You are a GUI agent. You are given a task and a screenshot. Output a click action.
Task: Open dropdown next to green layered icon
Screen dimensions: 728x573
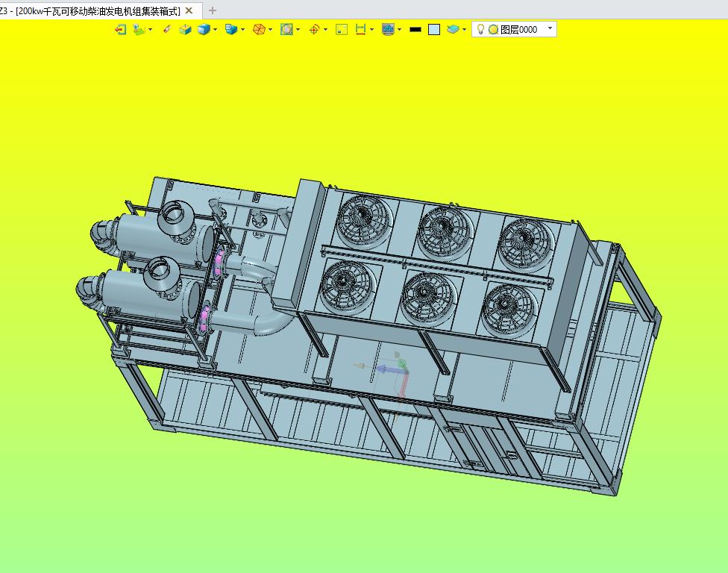[150, 30]
